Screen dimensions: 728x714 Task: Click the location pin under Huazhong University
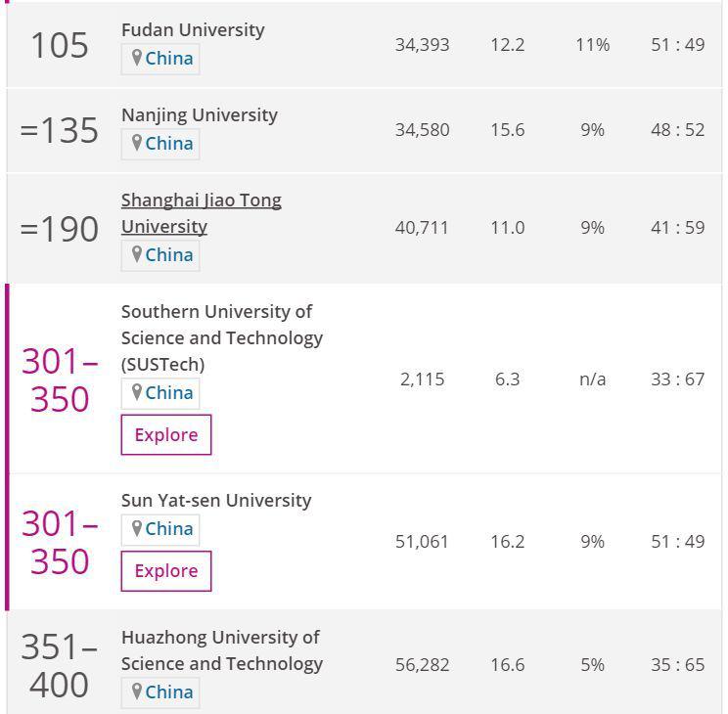coord(137,692)
